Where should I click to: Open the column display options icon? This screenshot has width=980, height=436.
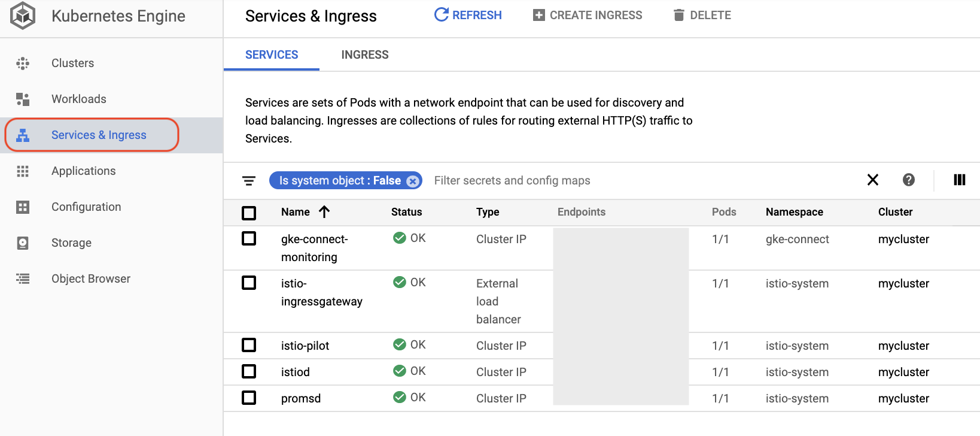point(959,180)
